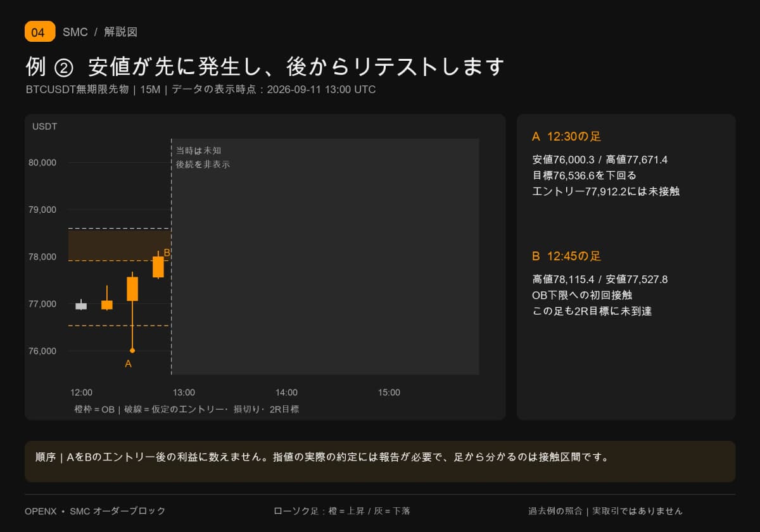Click the footer "ローソク足：橙＝上昇 / 灰＝下落"
Viewport: 760px width, 532px height.
pos(342,511)
